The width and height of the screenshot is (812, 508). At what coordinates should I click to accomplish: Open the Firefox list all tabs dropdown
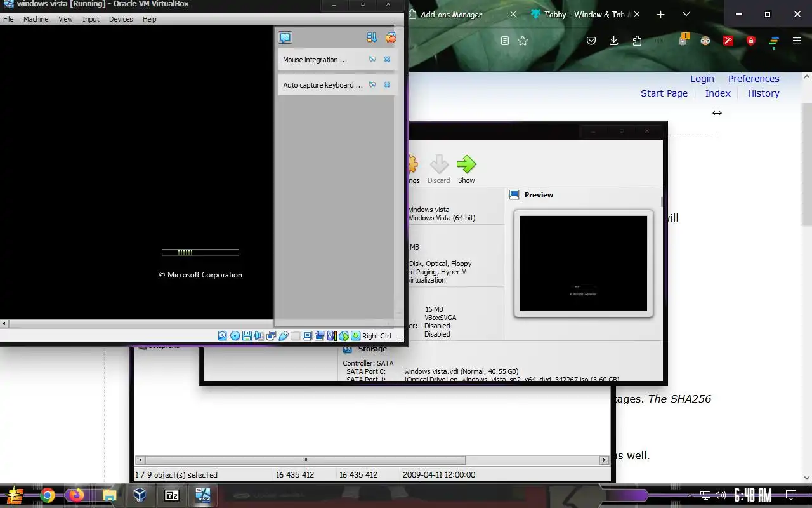686,14
